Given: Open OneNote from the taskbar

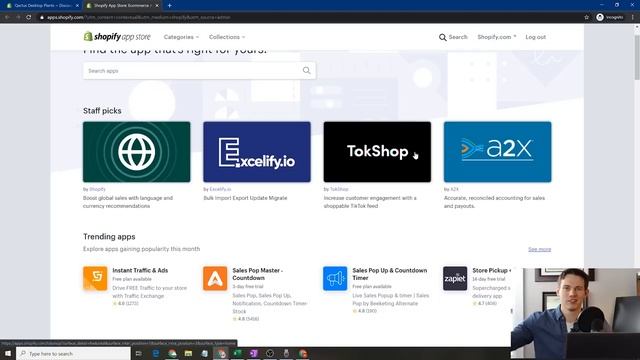Looking at the screenshot, I should click(x=253, y=353).
